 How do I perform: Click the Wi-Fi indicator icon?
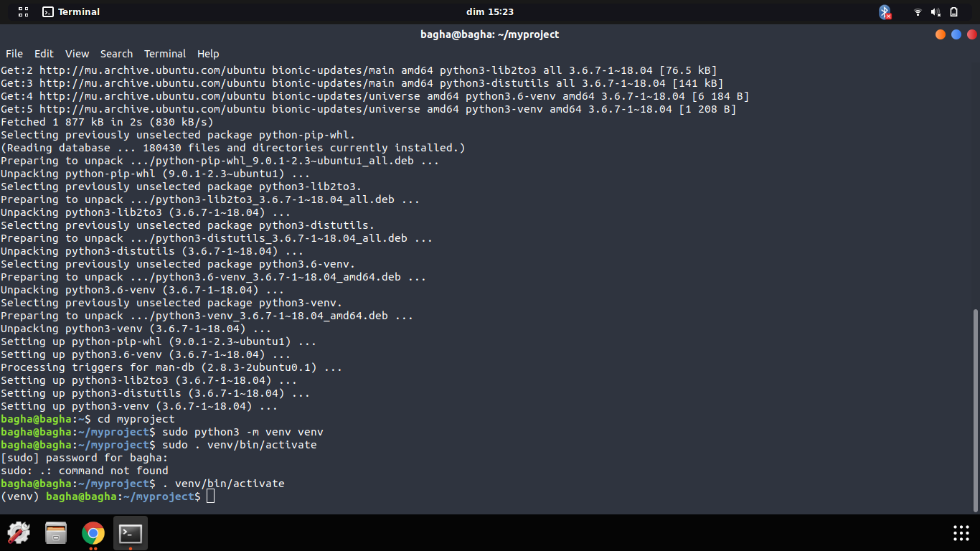point(918,11)
